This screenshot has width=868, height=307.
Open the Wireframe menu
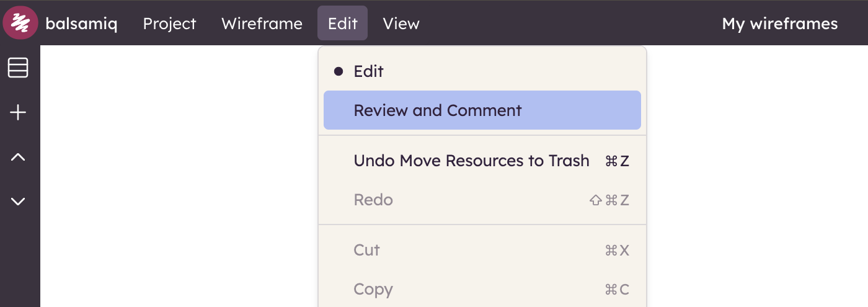tap(262, 24)
